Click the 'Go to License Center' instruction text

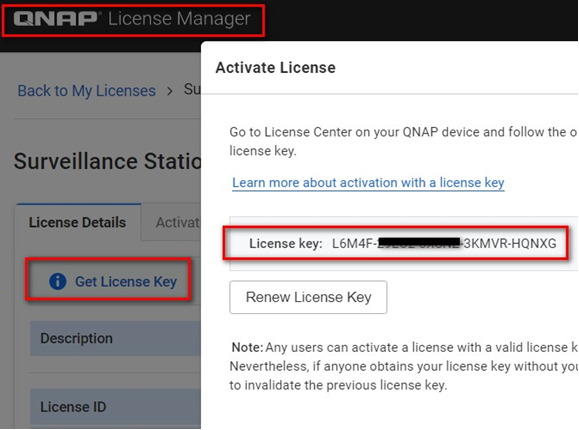403,141
